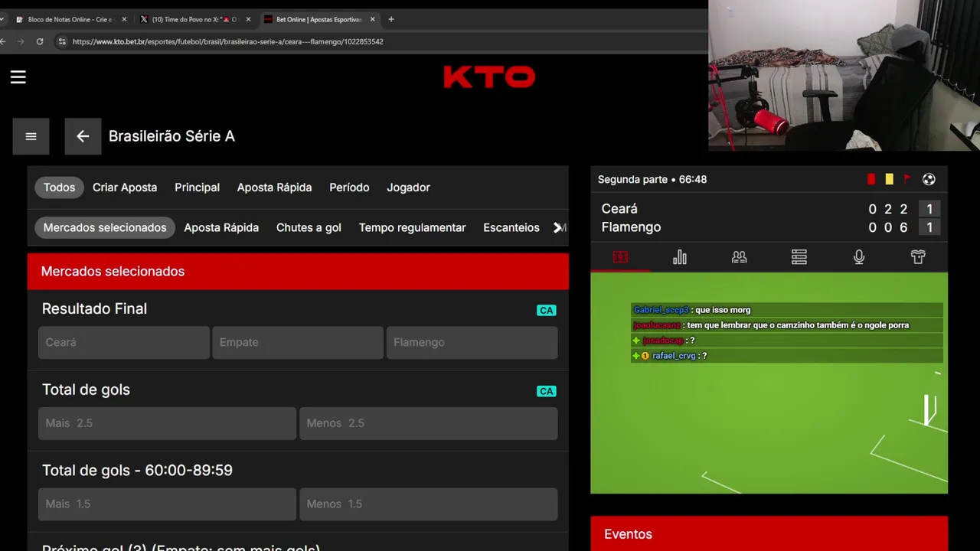Select the Escanteios chip
The width and height of the screenshot is (980, 551).
[511, 227]
